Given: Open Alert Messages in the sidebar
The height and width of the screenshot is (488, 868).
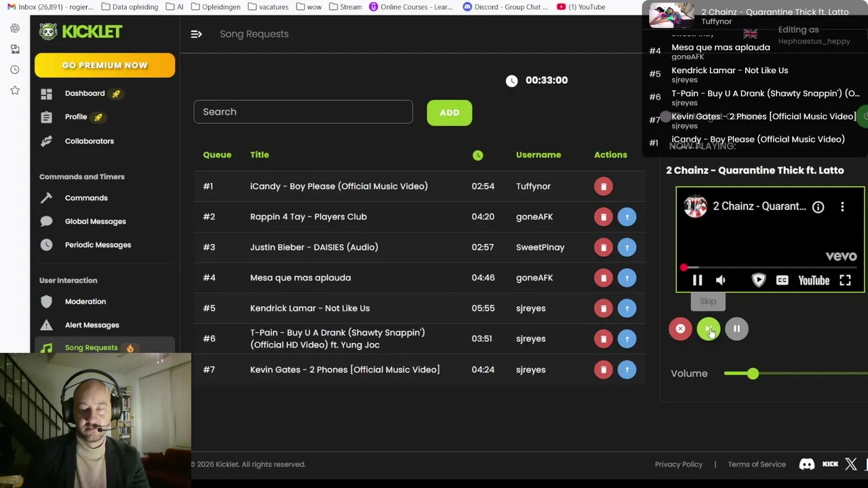Looking at the screenshot, I should click(x=92, y=325).
